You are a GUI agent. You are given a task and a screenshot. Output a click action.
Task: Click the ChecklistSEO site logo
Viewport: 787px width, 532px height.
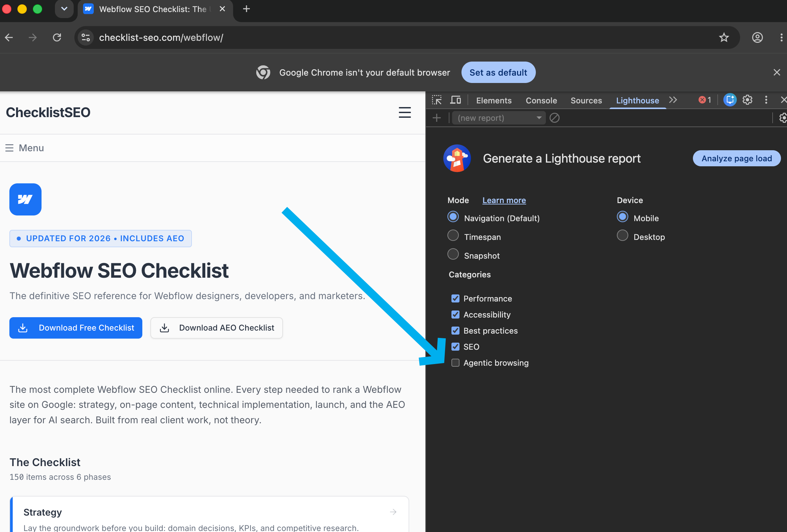(x=48, y=112)
